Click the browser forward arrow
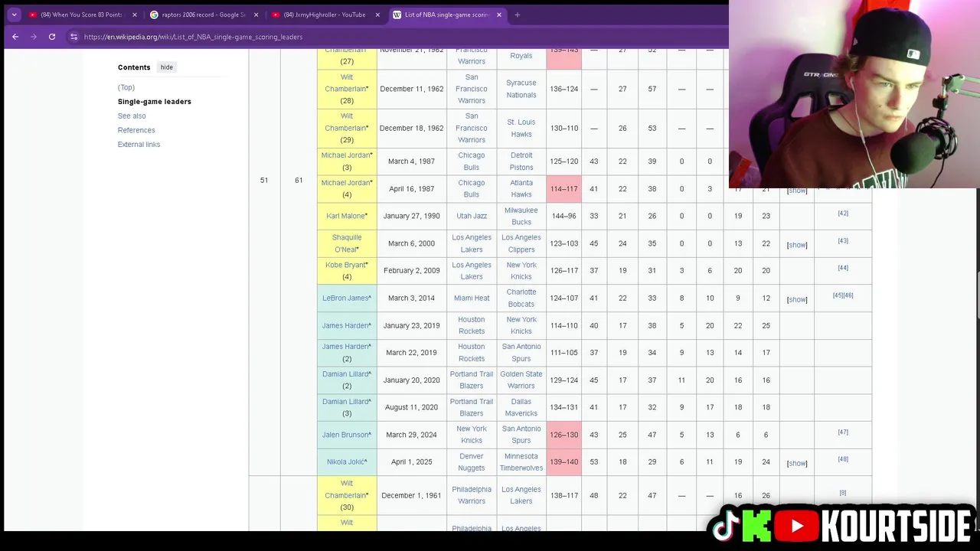Image resolution: width=980 pixels, height=551 pixels. point(33,37)
